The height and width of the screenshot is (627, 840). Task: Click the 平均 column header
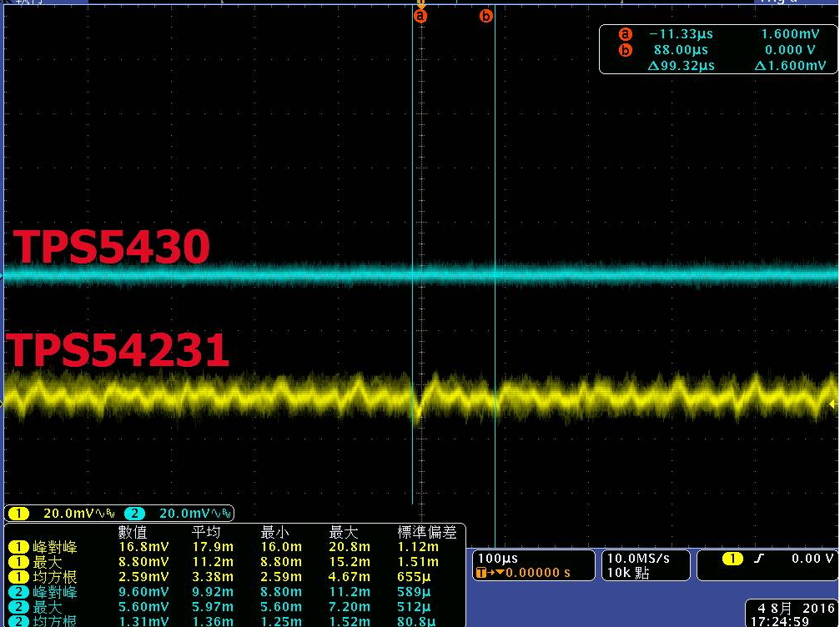(206, 532)
